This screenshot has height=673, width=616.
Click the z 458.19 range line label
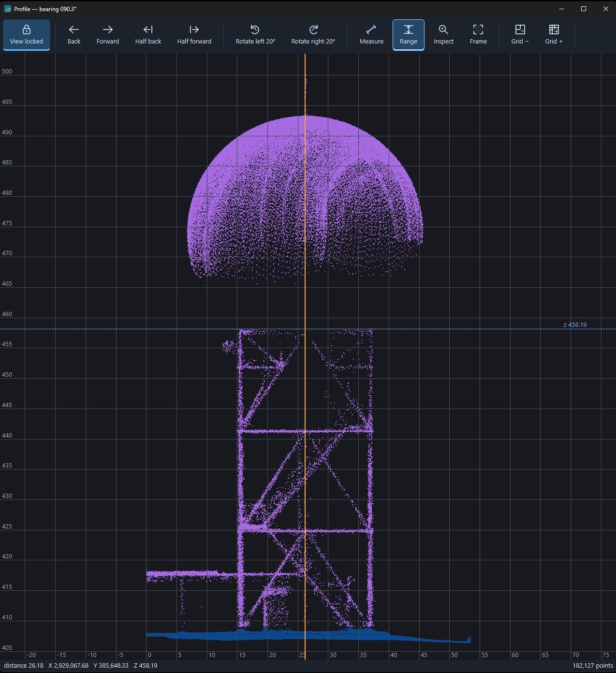point(575,325)
